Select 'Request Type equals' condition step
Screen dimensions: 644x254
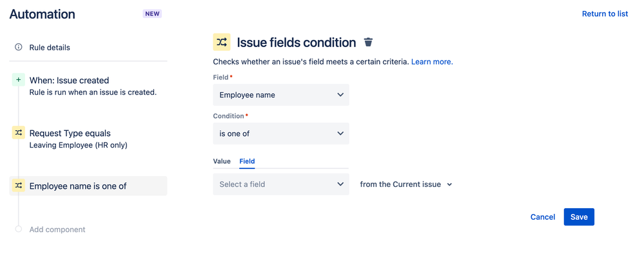88,139
